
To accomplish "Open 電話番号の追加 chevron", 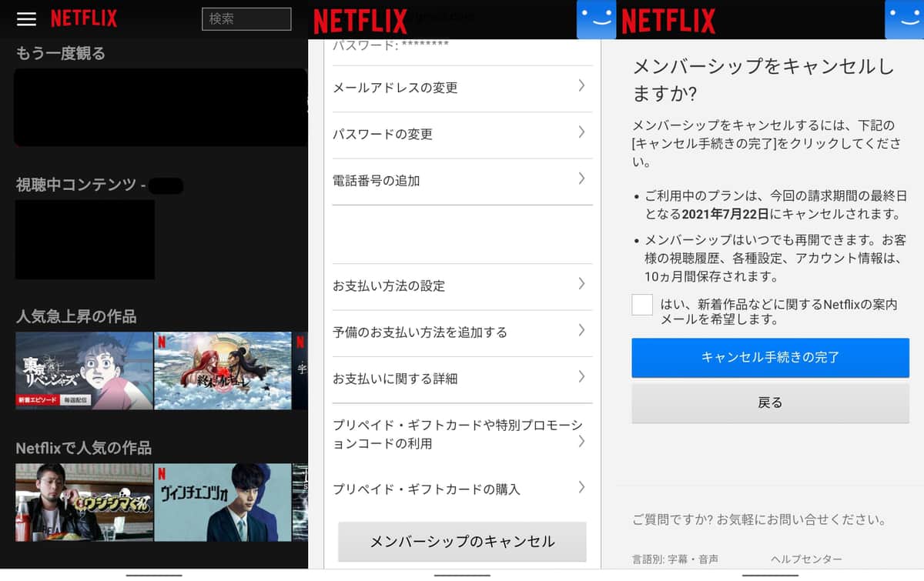I will pos(581,179).
